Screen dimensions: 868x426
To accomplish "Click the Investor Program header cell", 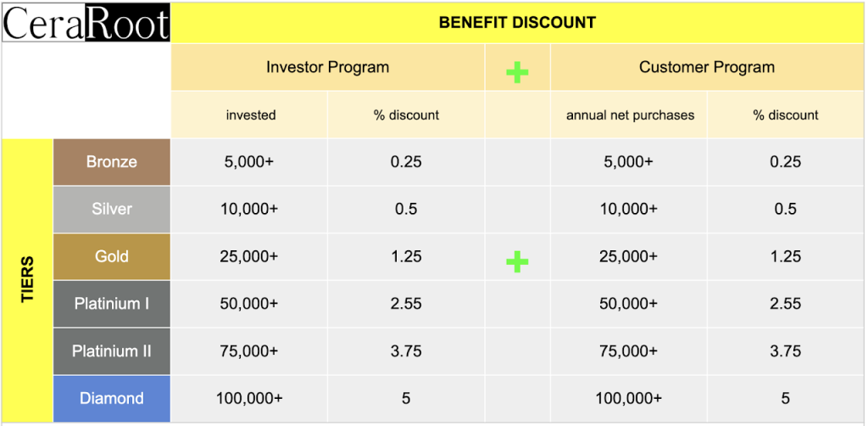I will point(328,67).
